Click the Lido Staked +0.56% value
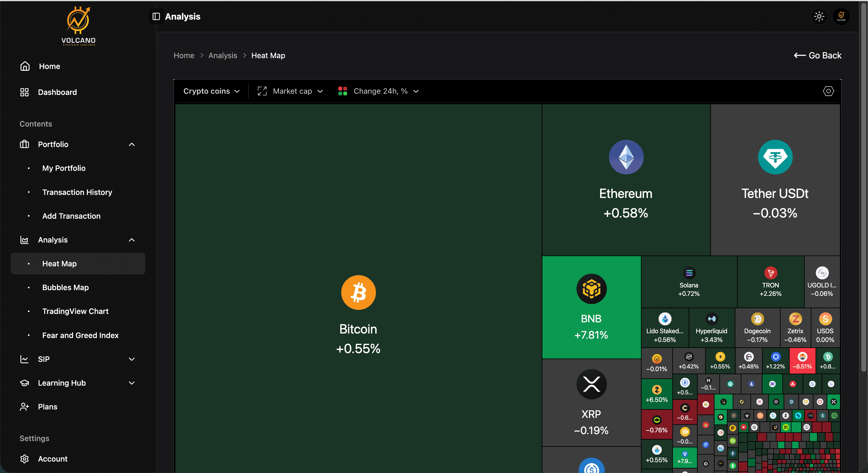This screenshot has width=868, height=473. click(x=665, y=340)
